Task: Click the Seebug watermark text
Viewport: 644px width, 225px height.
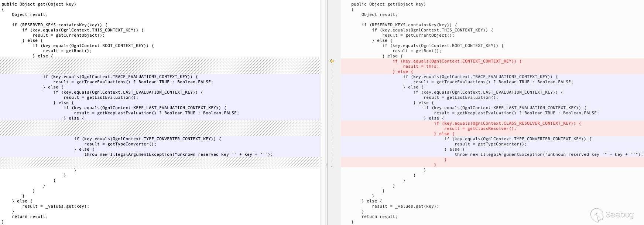Action: point(620,215)
